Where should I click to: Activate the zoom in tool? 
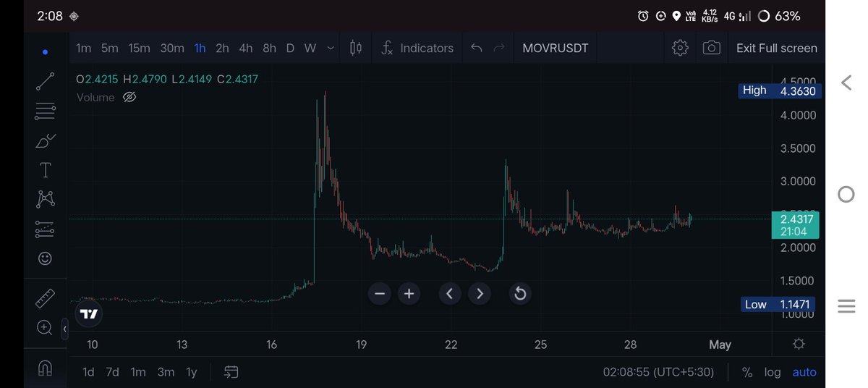[45, 328]
